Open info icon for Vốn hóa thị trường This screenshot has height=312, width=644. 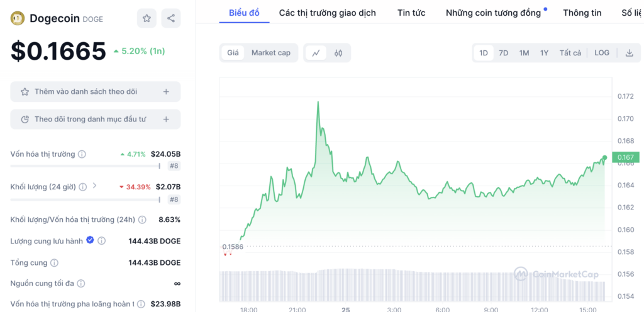coord(82,154)
